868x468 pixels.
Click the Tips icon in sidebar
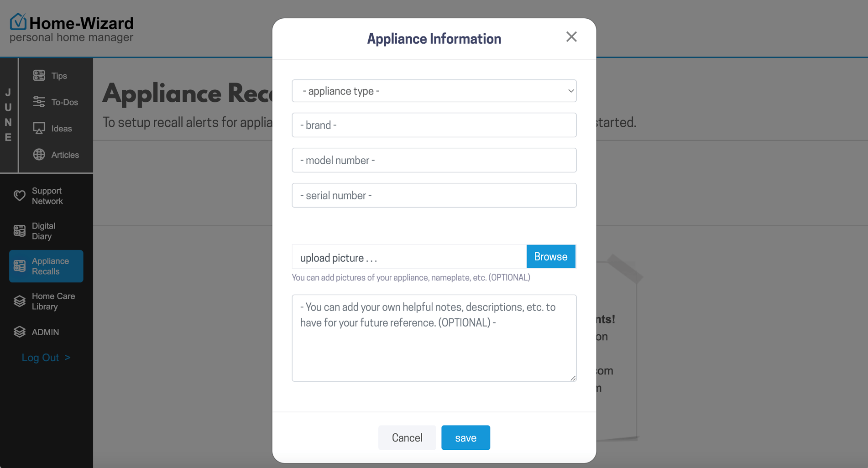click(x=39, y=75)
